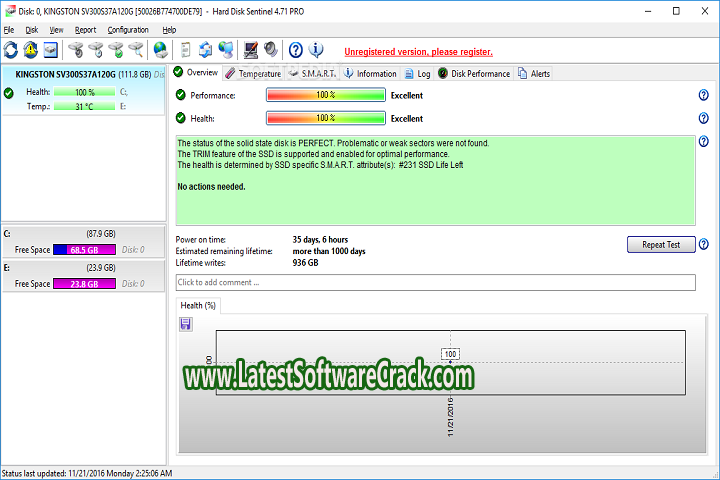Click the disk with green checkmark icon
The image size is (720, 480).
pos(116,50)
